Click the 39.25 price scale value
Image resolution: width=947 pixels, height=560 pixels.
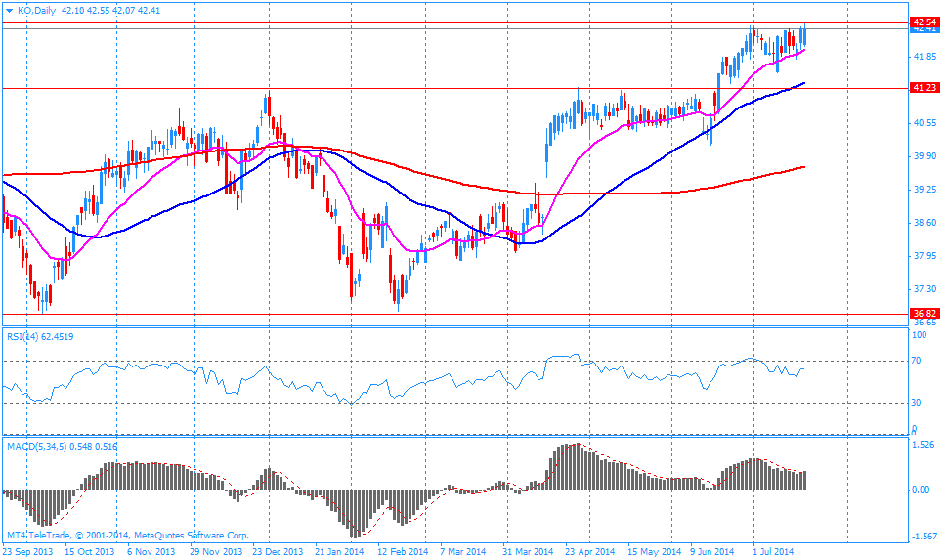925,189
